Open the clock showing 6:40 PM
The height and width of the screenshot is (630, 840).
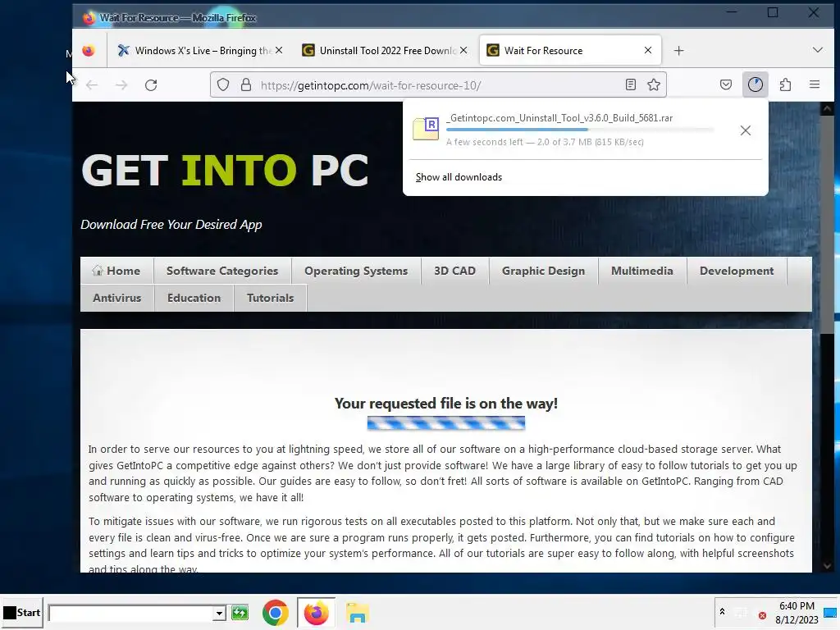coord(797,612)
